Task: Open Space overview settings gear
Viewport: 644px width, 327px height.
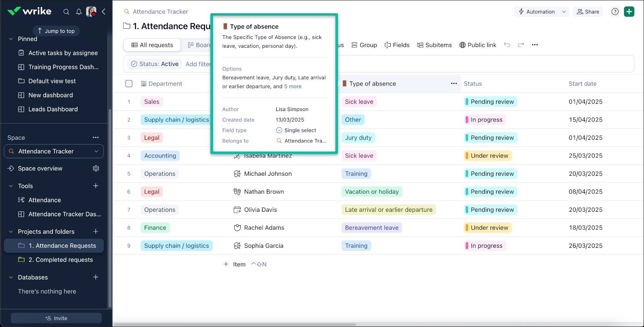Action: click(x=96, y=168)
